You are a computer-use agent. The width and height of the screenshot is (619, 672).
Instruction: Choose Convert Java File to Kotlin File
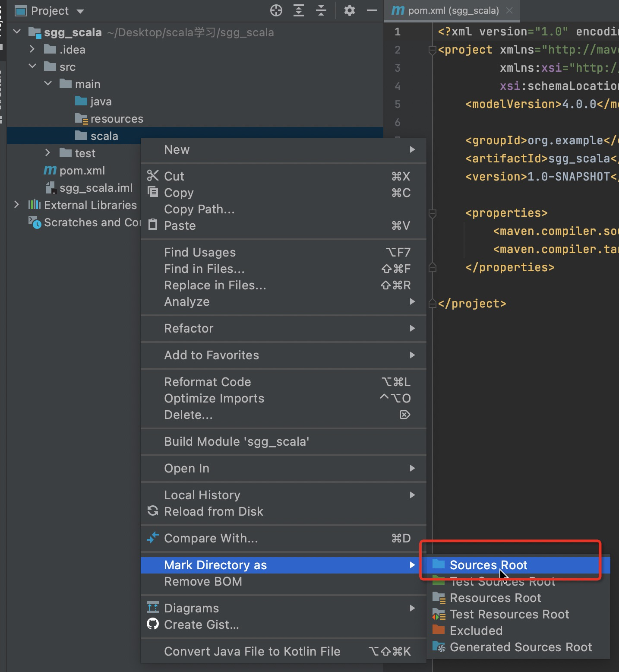(x=284, y=651)
